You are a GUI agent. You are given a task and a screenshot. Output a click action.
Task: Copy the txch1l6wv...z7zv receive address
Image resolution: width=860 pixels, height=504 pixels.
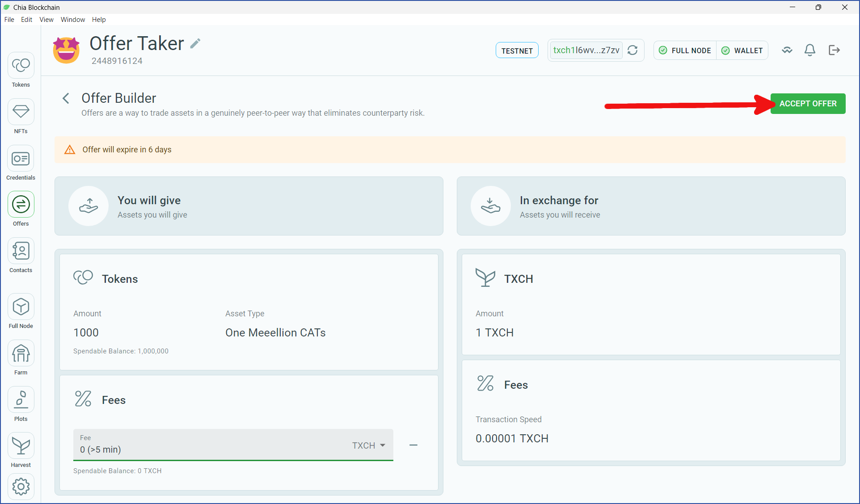point(586,50)
